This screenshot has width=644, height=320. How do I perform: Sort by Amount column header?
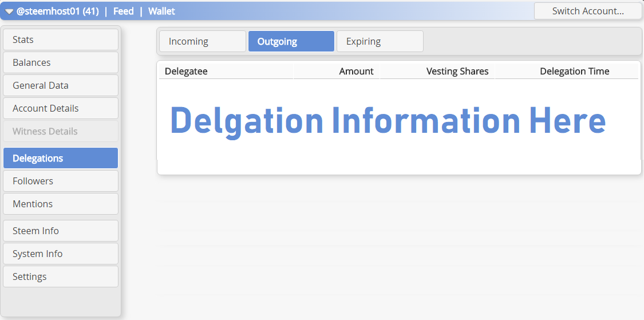[356, 71]
